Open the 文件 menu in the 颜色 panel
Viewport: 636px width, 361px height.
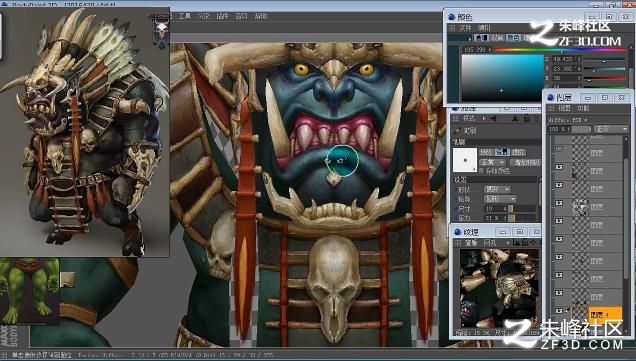(x=465, y=28)
